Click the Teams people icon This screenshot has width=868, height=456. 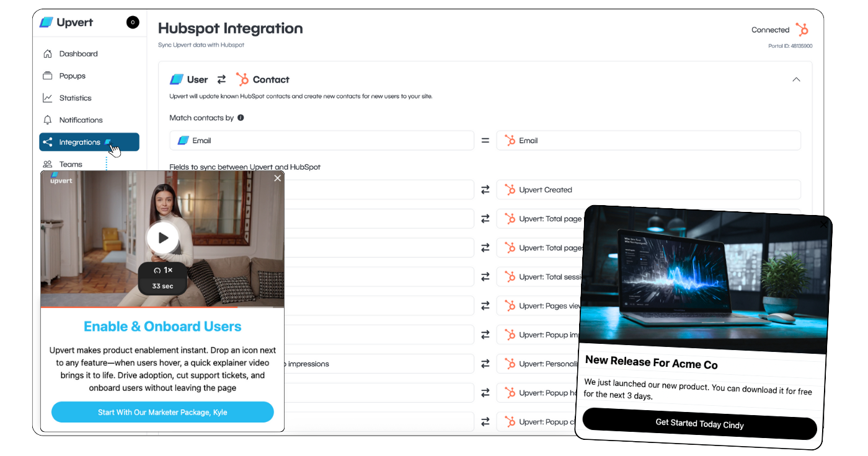pos(48,164)
